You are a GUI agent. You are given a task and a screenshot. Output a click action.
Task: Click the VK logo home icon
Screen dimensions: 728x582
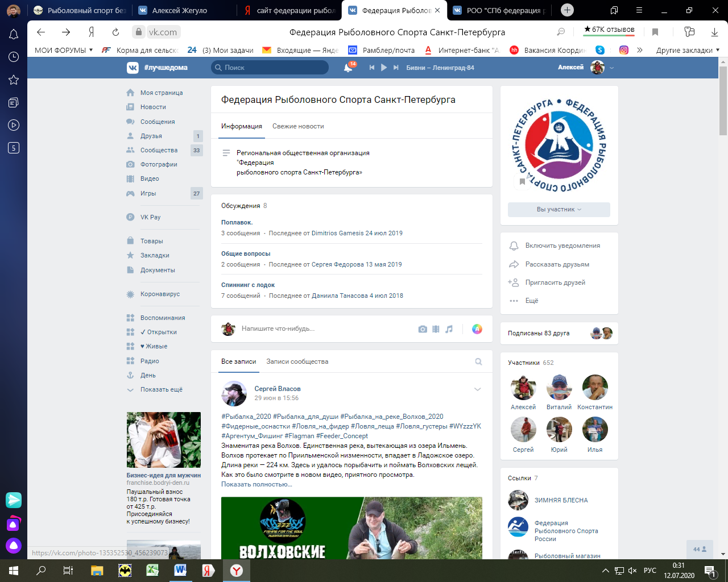click(133, 68)
